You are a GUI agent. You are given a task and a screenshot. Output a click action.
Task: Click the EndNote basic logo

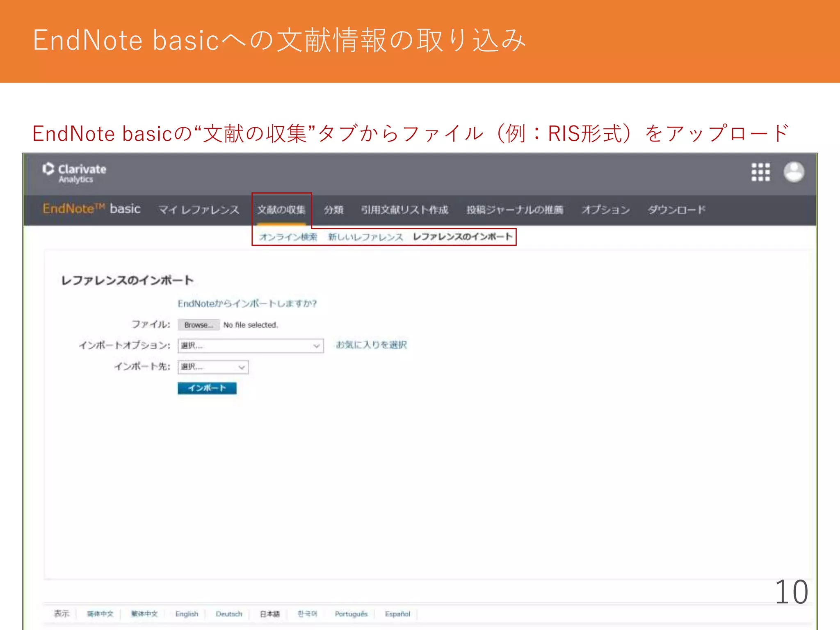(91, 209)
